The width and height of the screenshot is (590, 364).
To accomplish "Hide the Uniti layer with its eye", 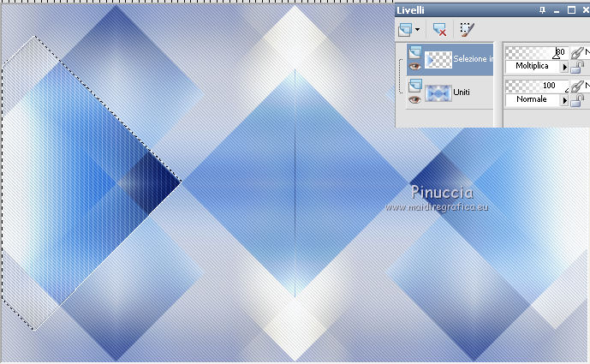I will click(x=414, y=100).
